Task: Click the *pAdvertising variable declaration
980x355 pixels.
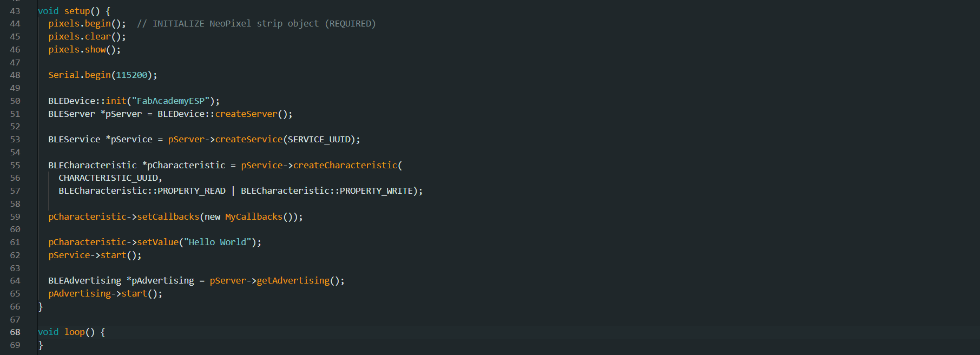Action: coord(160,281)
